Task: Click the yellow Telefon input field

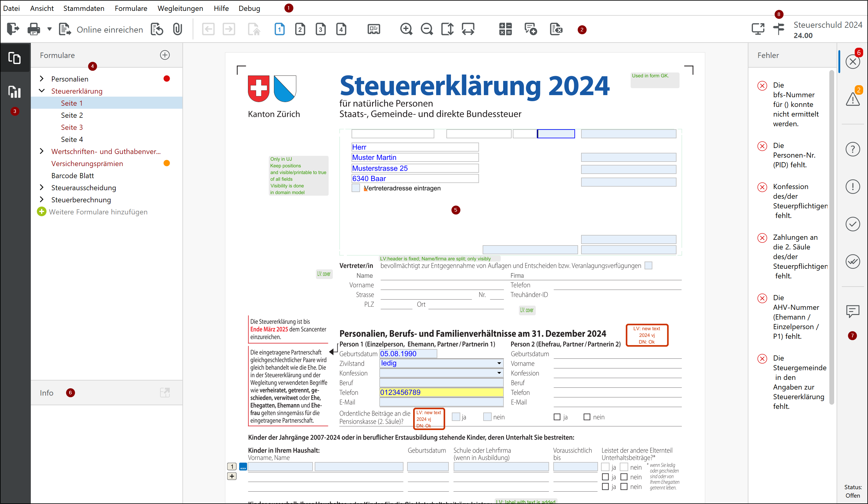Action: tap(441, 392)
